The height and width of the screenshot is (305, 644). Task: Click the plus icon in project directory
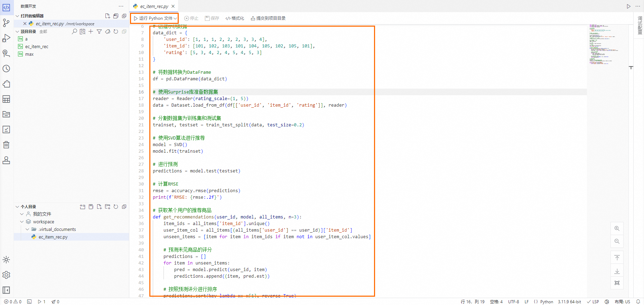tap(91, 32)
